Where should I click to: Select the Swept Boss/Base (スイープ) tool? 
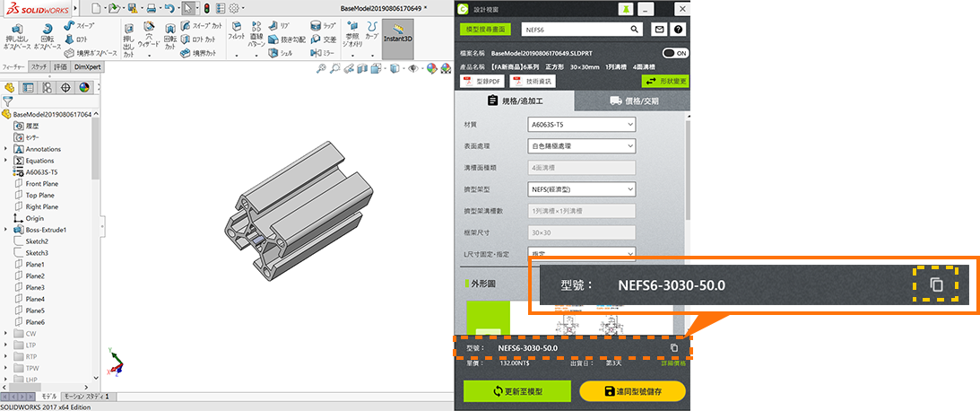click(80, 26)
